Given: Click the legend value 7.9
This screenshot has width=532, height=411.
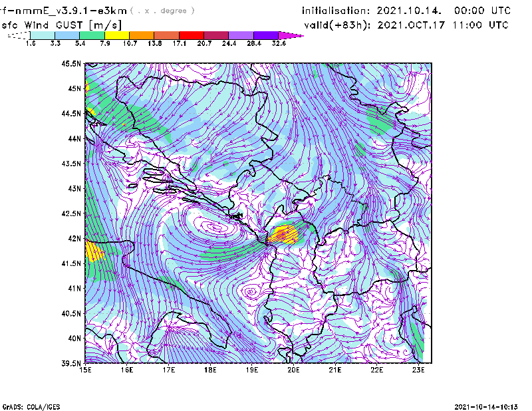Looking at the screenshot, I should pyautogui.click(x=105, y=43).
